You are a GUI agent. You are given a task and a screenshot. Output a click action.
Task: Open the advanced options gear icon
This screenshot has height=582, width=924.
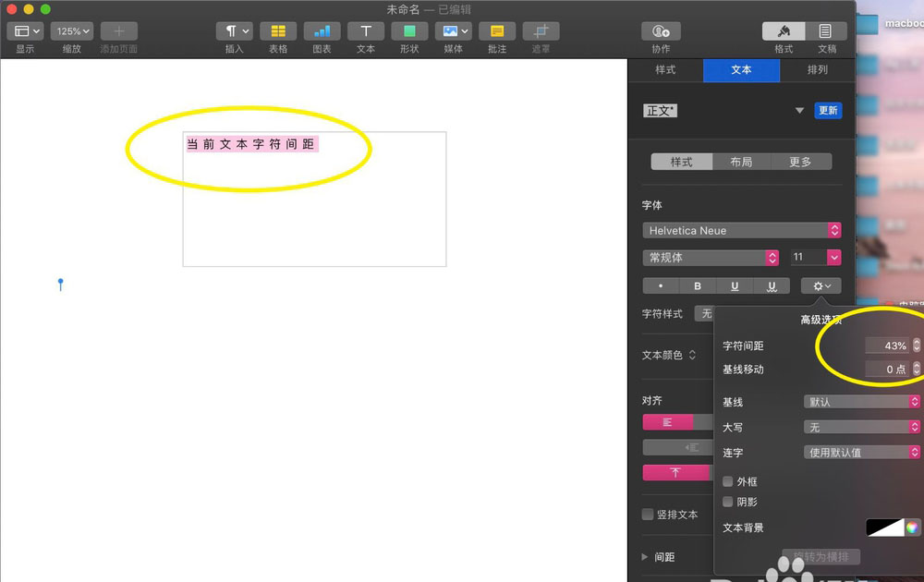point(821,285)
